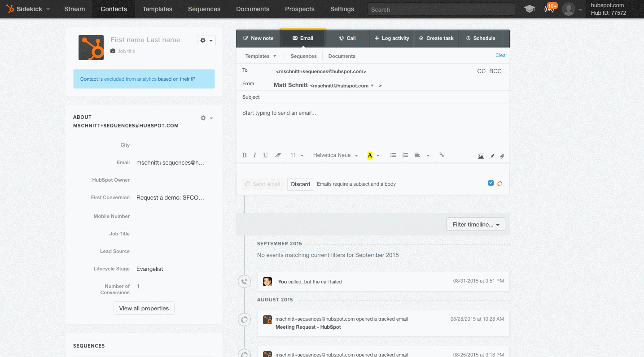Screen dimensions: 644x357
Task: Insert an image using the picture icon
Action: pyautogui.click(x=481, y=156)
